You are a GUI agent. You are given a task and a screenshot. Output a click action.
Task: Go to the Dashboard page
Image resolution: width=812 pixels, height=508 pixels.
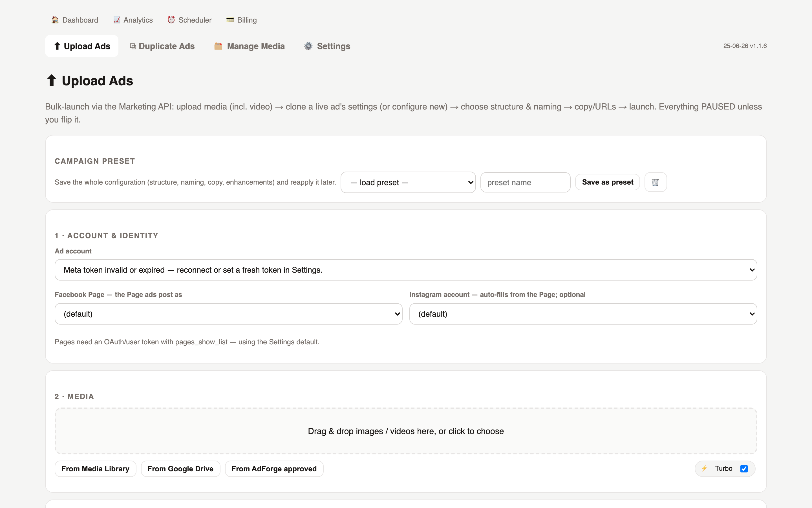(75, 20)
